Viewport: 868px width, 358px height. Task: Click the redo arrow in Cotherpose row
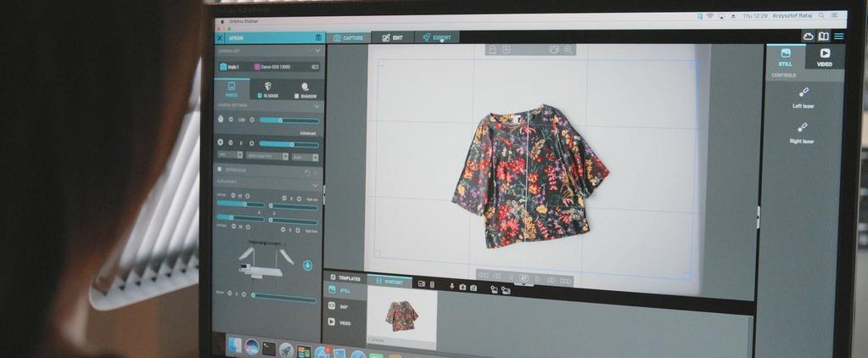click(316, 172)
